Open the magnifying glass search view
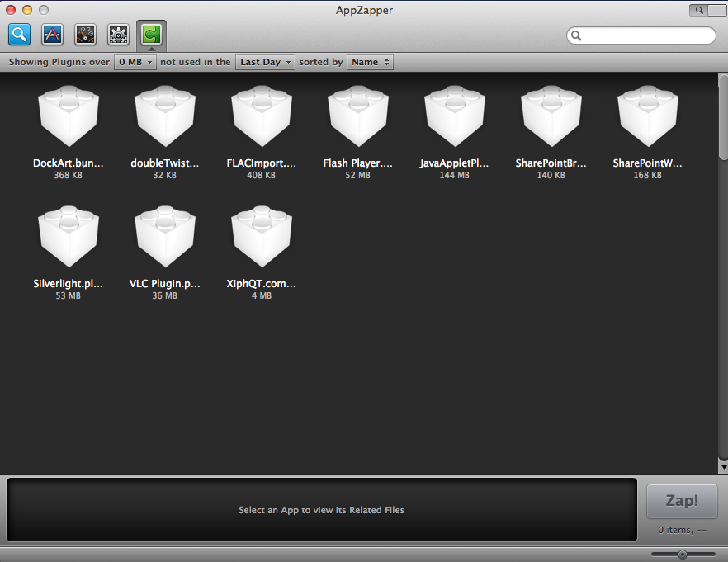Screen dimensions: 728x562 (20, 35)
